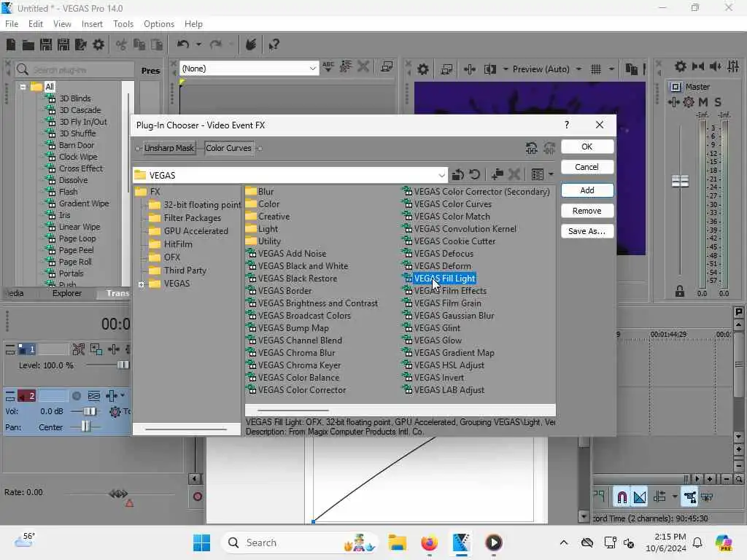Click the Save As... button
Image resolution: width=747 pixels, height=560 pixels.
click(587, 231)
